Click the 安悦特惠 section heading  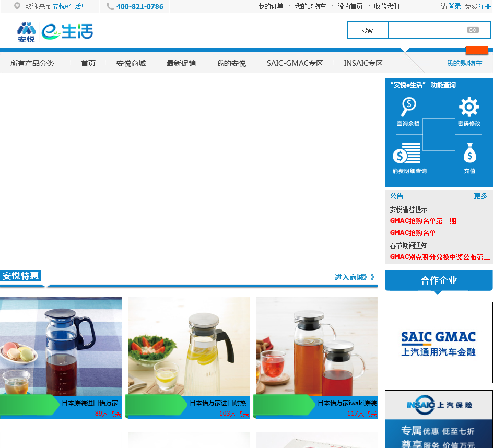click(x=20, y=276)
